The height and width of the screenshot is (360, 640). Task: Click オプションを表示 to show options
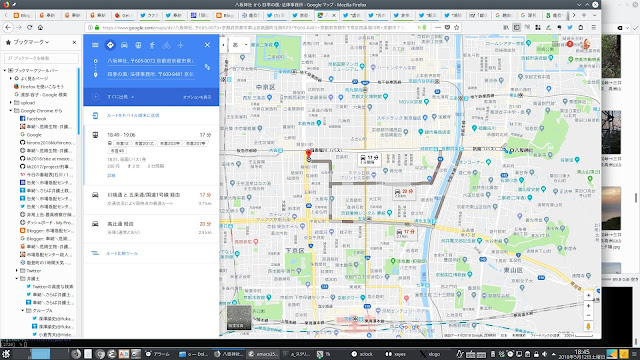point(197,97)
